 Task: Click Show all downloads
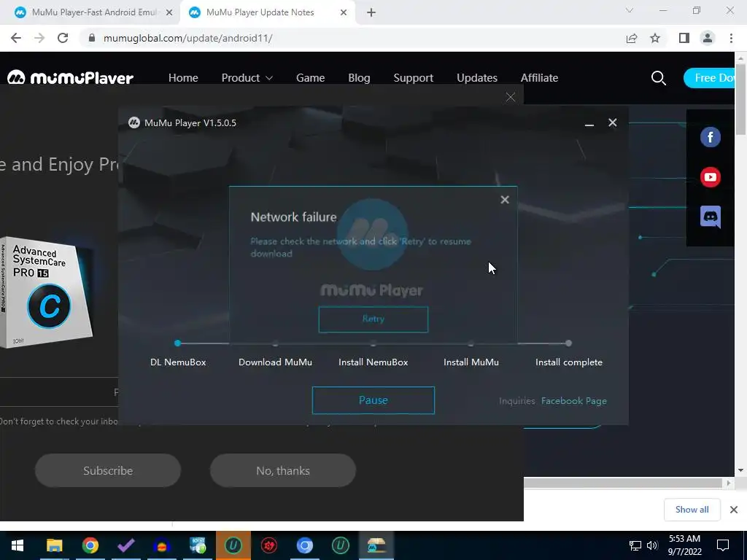coord(692,510)
